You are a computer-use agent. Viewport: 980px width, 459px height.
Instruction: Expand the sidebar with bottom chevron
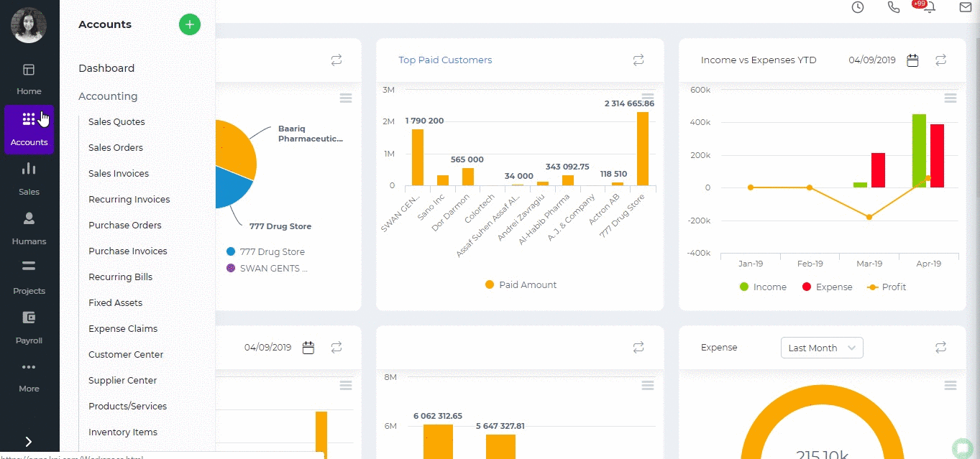29,442
